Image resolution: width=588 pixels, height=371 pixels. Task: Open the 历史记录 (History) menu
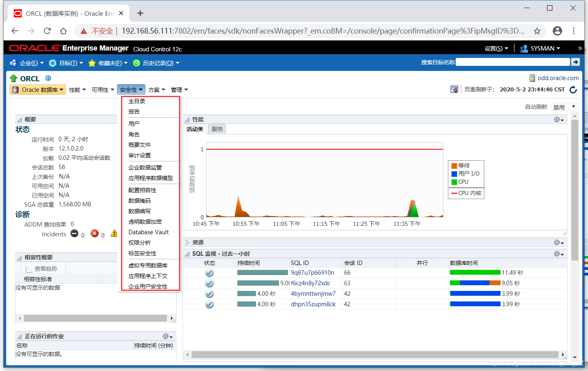click(156, 63)
